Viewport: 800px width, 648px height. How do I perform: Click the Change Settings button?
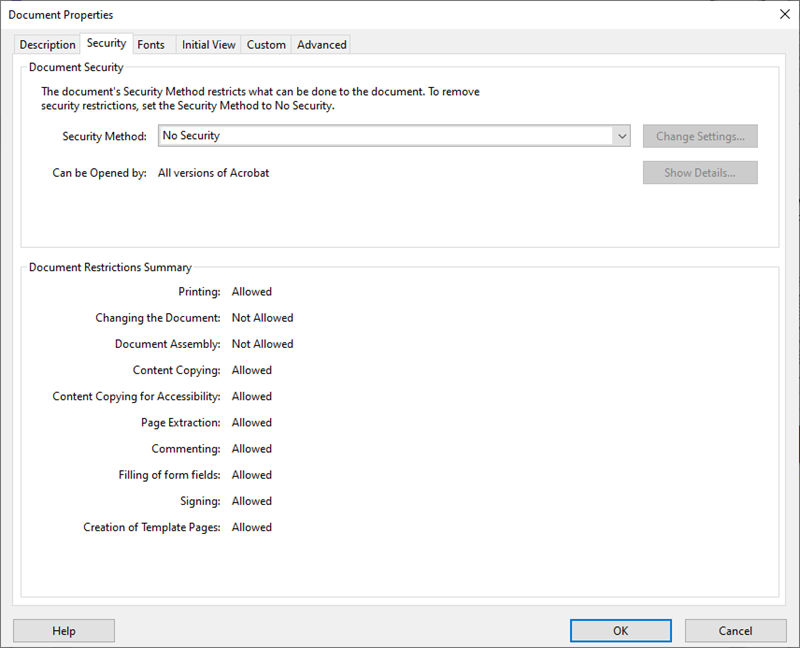pos(700,136)
